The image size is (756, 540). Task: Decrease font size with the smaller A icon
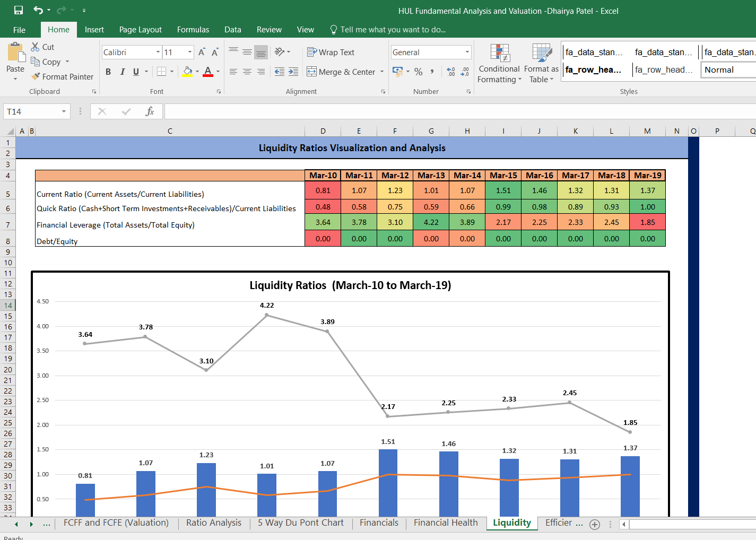point(215,52)
